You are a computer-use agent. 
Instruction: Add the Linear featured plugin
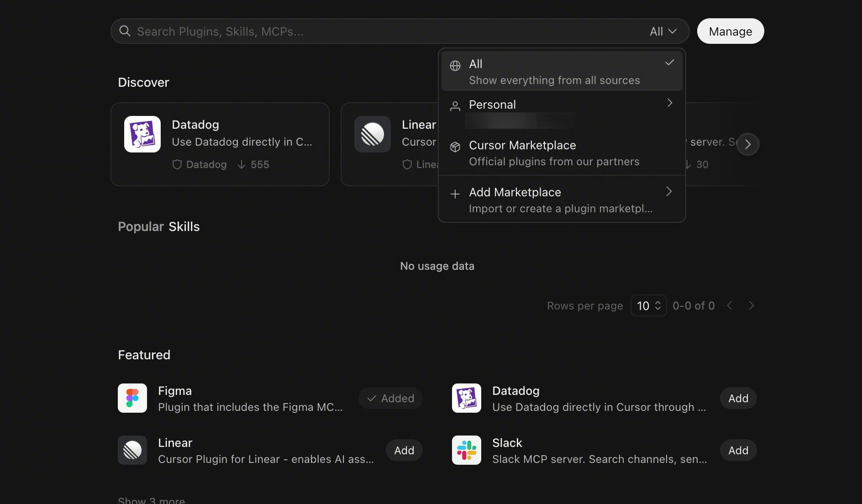pos(404,450)
